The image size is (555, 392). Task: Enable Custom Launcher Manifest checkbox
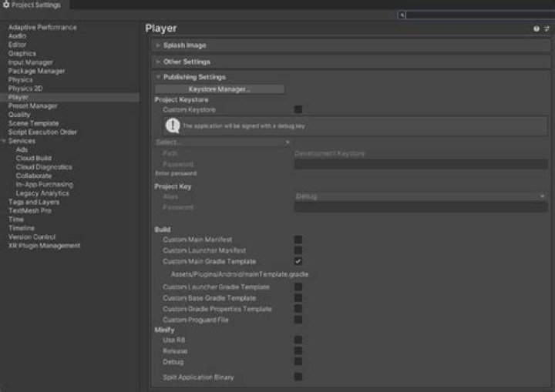pyautogui.click(x=298, y=250)
